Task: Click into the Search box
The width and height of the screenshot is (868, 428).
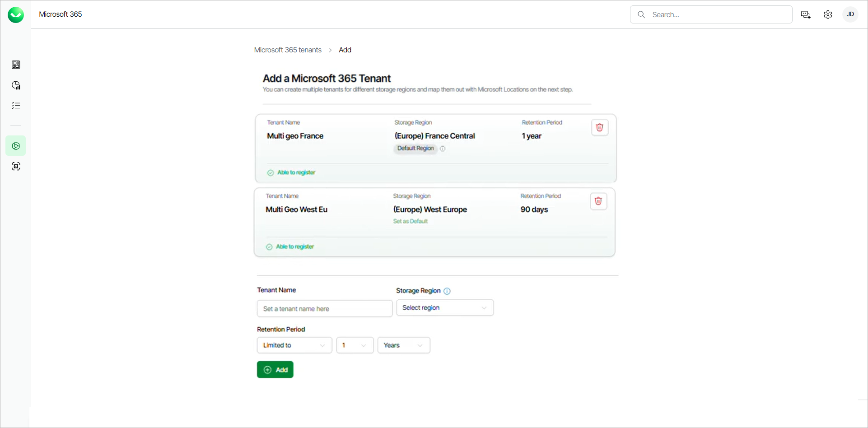Action: (711, 14)
